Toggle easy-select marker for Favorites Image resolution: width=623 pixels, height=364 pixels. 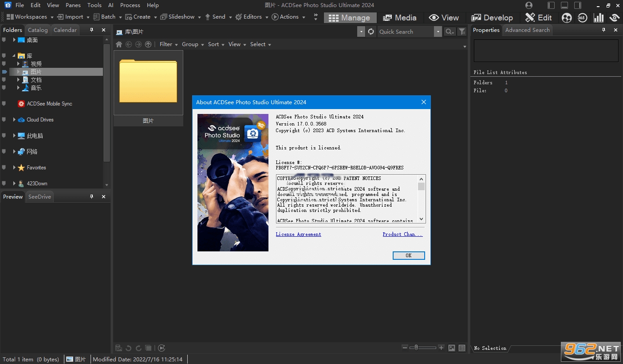tap(4, 168)
